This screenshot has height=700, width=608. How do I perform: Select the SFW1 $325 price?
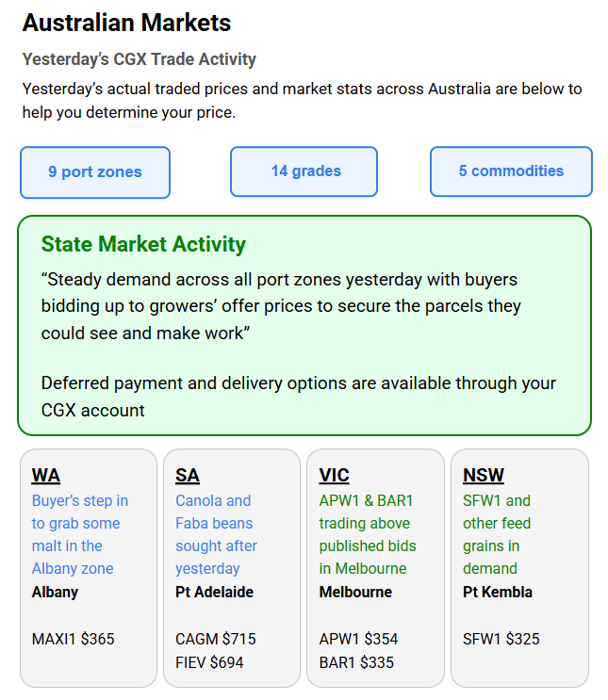click(501, 639)
